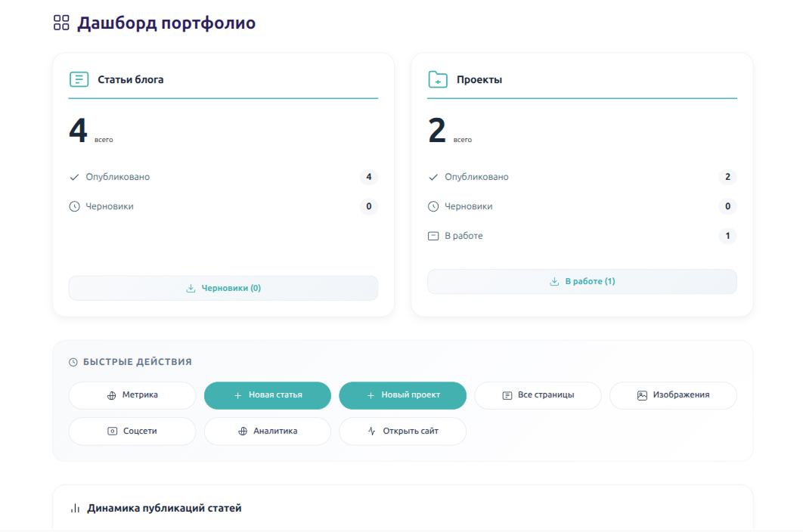The image size is (803, 532).
Task: Open the Аналитика quick action
Action: click(268, 431)
